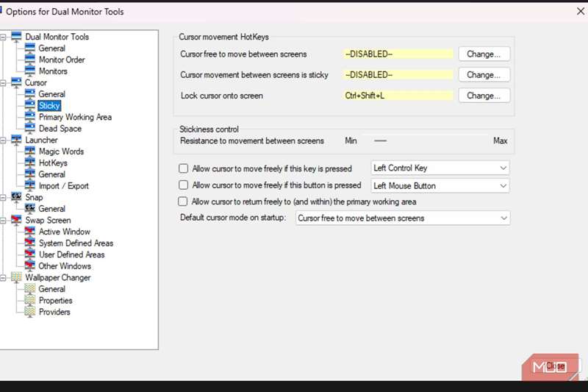The width and height of the screenshot is (588, 392).
Task: Select the Dead Space cursor icon
Action: [30, 129]
